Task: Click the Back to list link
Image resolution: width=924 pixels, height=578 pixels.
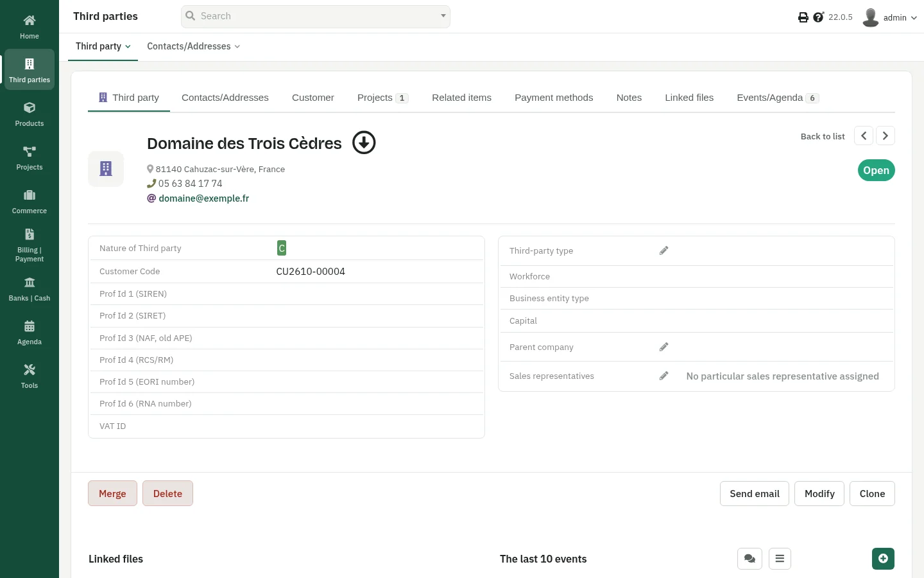Action: click(x=823, y=136)
